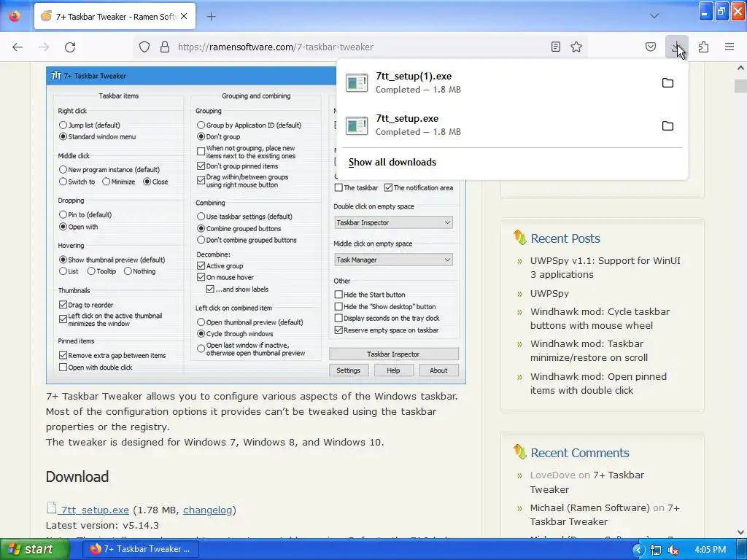Screen dimensions: 747x560
Task: Toggle reader view icon in address bar
Action: [x=555, y=47]
